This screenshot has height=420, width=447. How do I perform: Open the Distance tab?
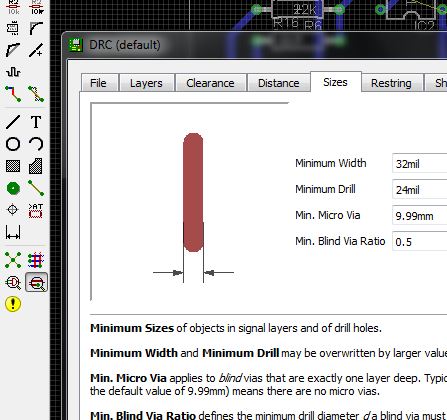(x=279, y=83)
